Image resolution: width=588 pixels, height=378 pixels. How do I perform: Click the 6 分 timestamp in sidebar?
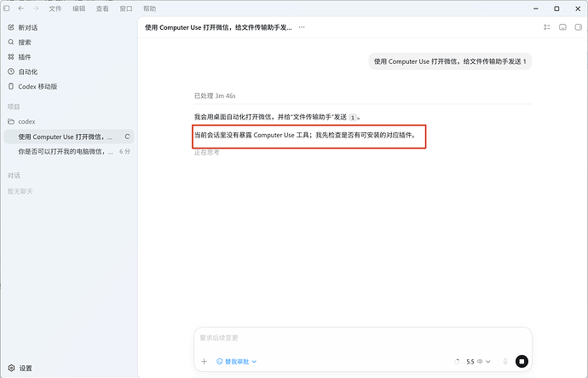click(x=124, y=152)
